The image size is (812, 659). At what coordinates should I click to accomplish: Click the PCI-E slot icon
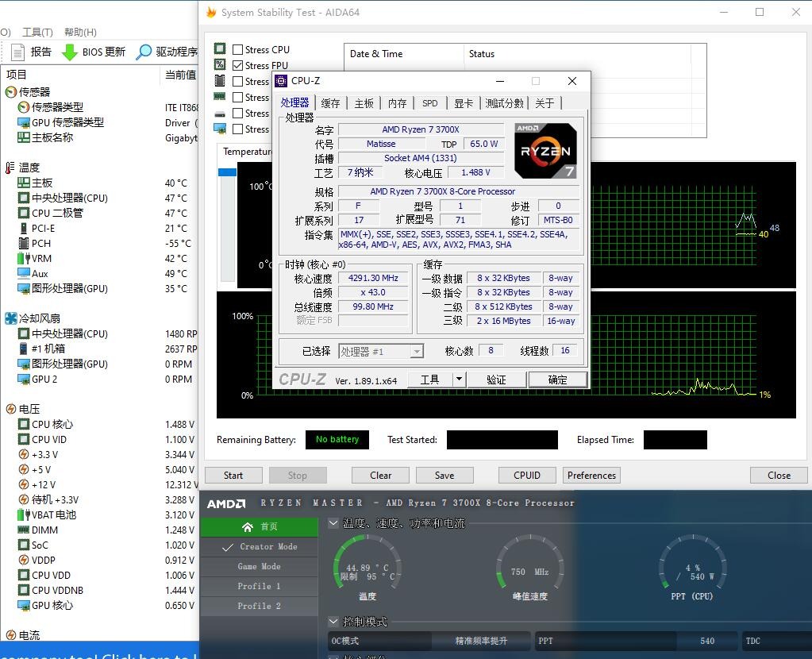coord(23,228)
